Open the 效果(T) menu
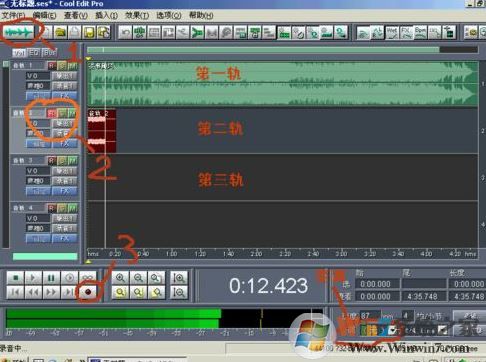 [x=137, y=15]
